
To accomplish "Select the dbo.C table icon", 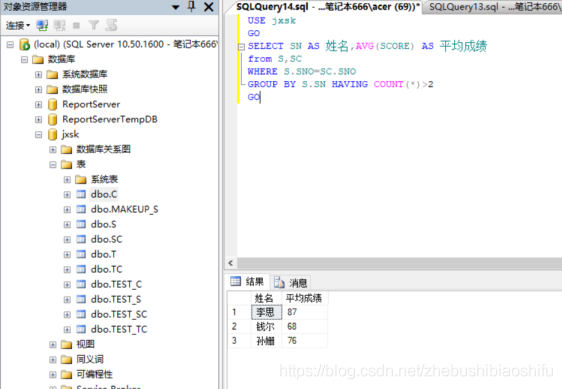I will tap(81, 195).
